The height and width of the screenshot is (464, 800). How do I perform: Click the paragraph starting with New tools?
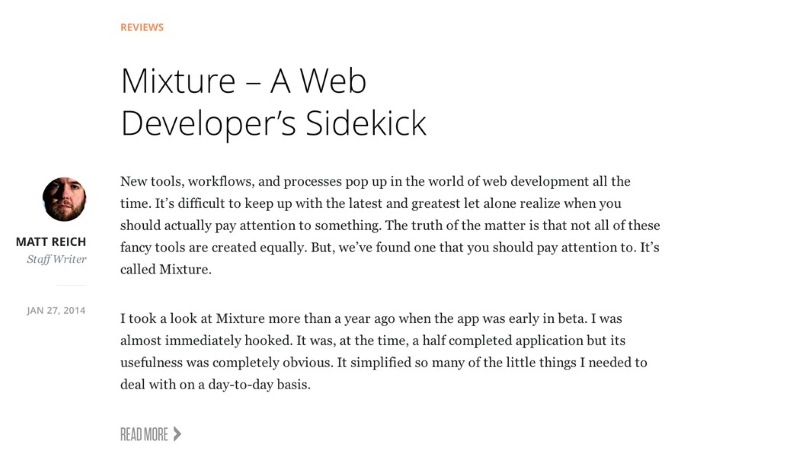coord(390,225)
